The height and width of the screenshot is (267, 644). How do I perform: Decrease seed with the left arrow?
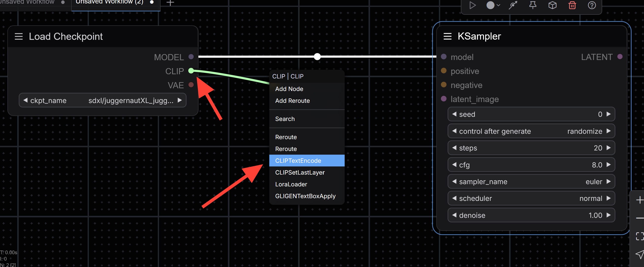(454, 114)
